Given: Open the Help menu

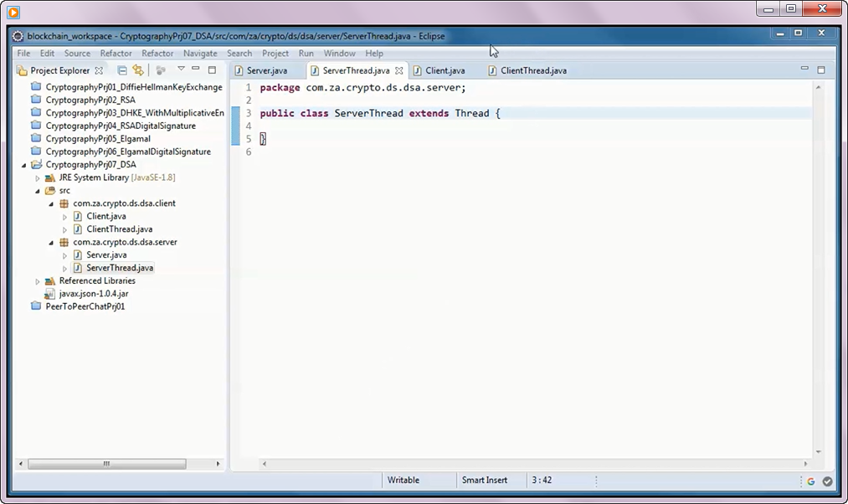Looking at the screenshot, I should 374,53.
